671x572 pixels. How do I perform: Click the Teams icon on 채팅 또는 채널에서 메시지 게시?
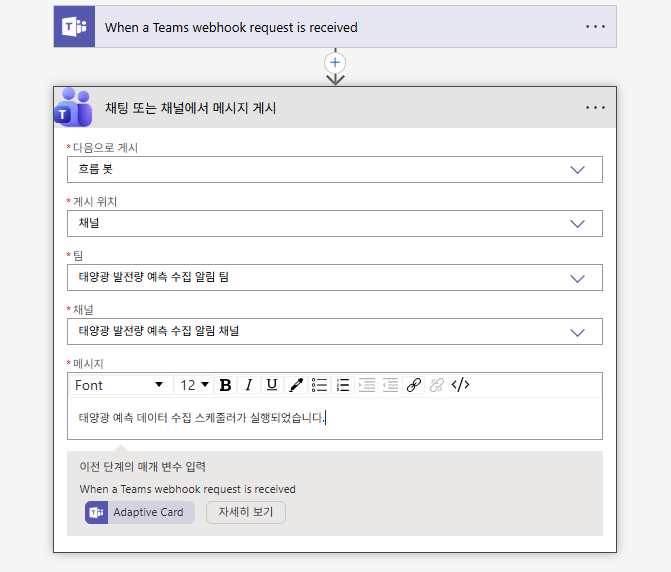coord(73,107)
